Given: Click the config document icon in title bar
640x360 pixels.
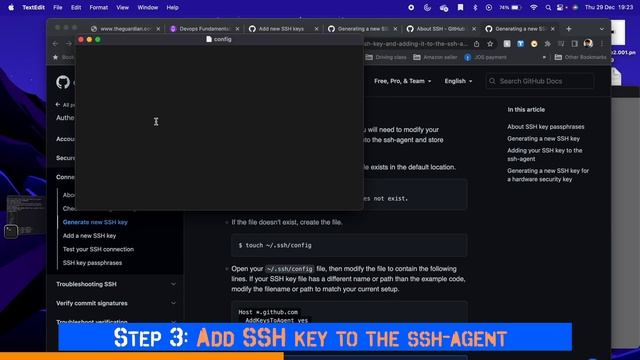Looking at the screenshot, I should pyautogui.click(x=209, y=39).
